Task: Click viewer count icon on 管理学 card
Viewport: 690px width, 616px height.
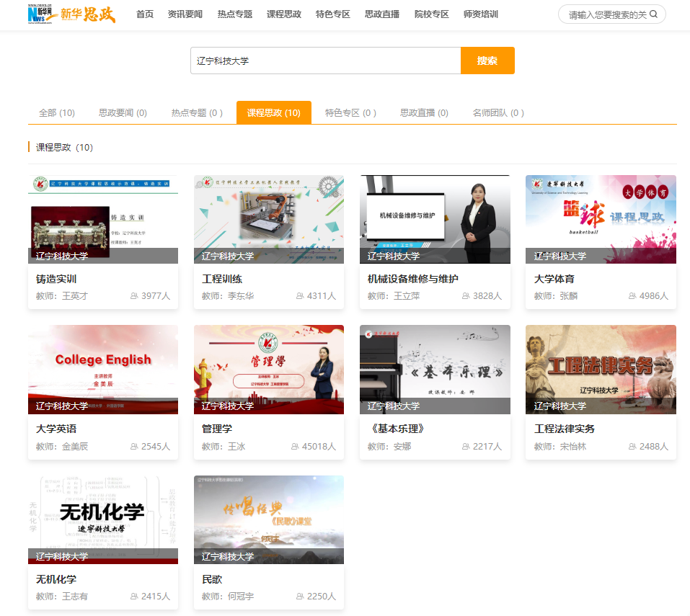Action: 295,446
